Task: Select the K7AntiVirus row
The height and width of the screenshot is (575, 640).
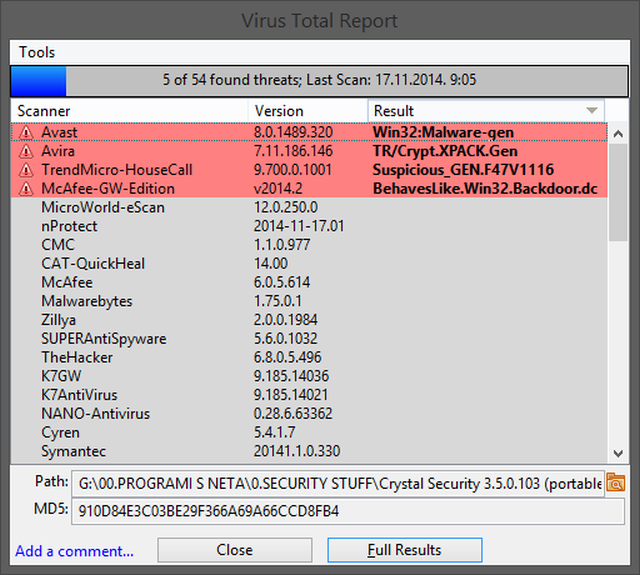Action: pyautogui.click(x=309, y=395)
